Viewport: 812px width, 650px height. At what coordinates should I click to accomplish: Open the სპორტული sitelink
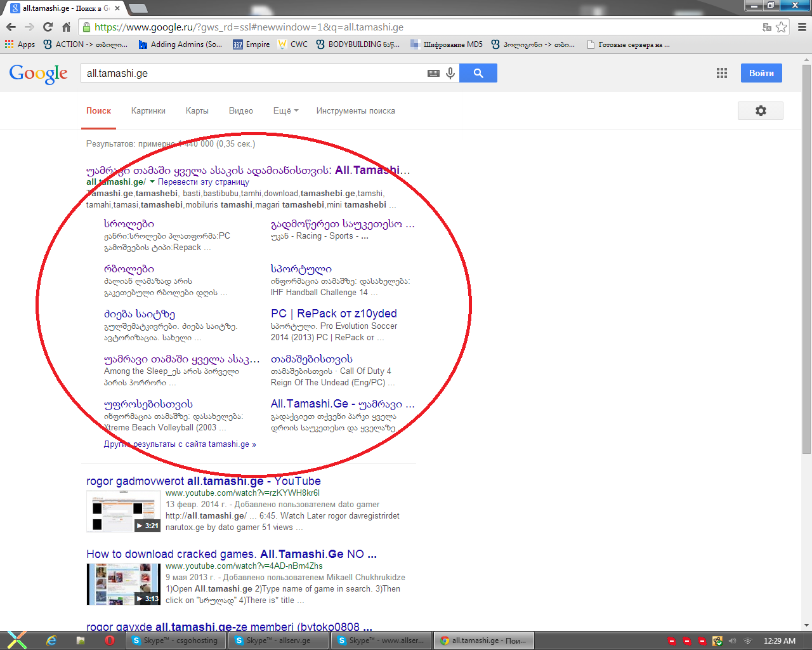[x=301, y=269]
